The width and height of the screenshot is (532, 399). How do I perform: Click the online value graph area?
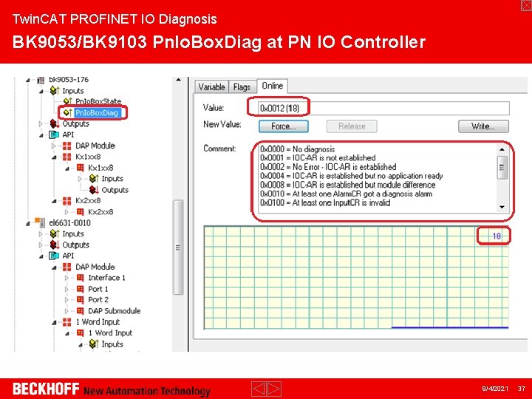356,278
